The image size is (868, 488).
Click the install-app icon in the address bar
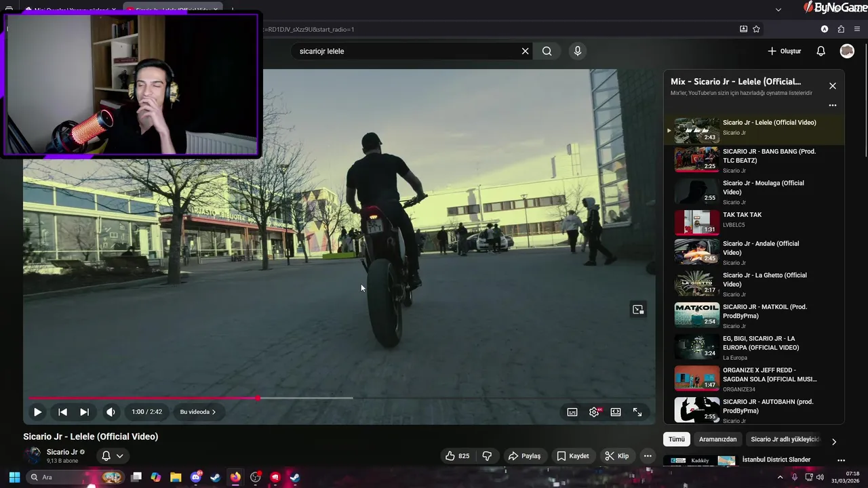743,29
